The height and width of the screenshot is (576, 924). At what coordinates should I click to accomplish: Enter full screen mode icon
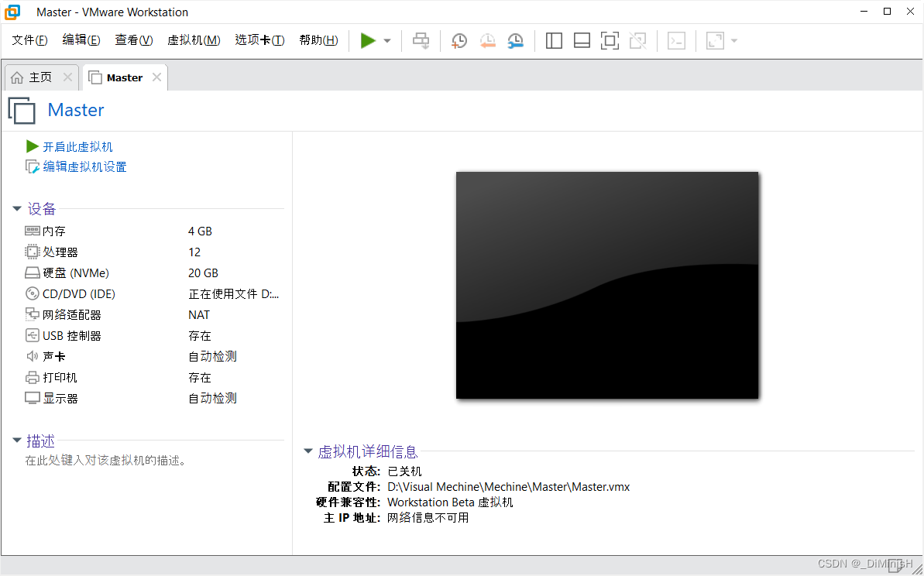(610, 40)
